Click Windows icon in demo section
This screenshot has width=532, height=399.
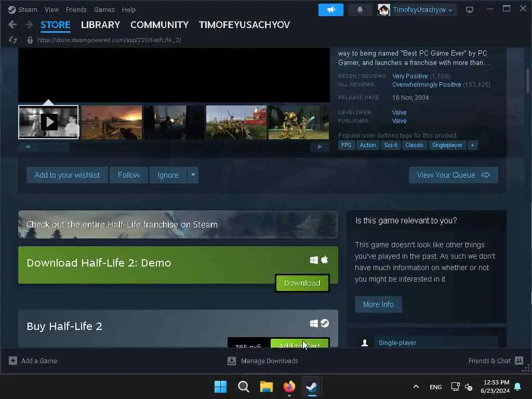[x=314, y=260]
